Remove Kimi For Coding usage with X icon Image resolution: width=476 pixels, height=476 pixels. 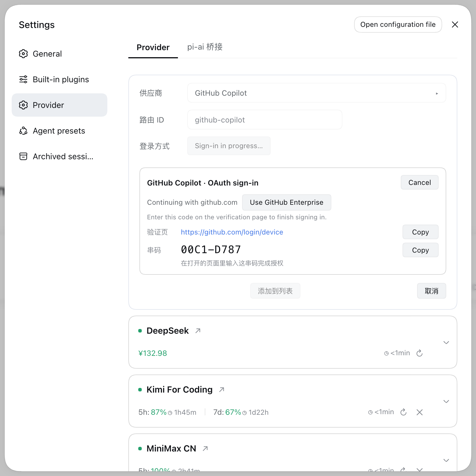(x=420, y=412)
